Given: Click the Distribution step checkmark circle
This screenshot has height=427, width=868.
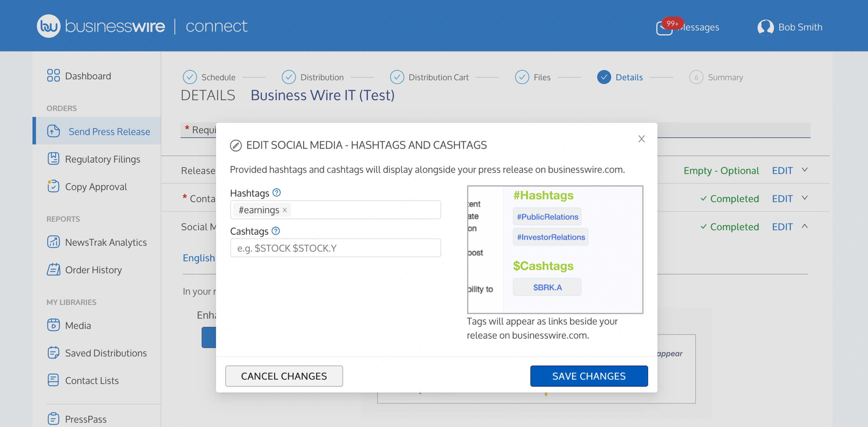Looking at the screenshot, I should pos(289,77).
